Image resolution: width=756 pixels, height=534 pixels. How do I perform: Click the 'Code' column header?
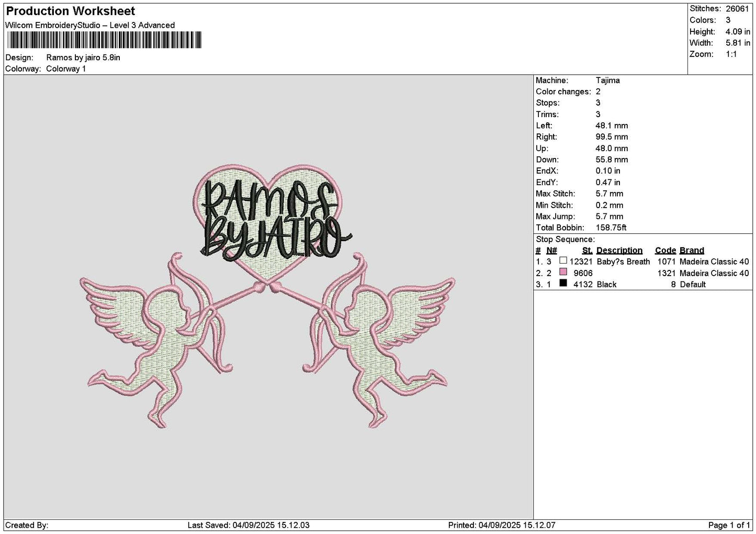[x=665, y=251]
